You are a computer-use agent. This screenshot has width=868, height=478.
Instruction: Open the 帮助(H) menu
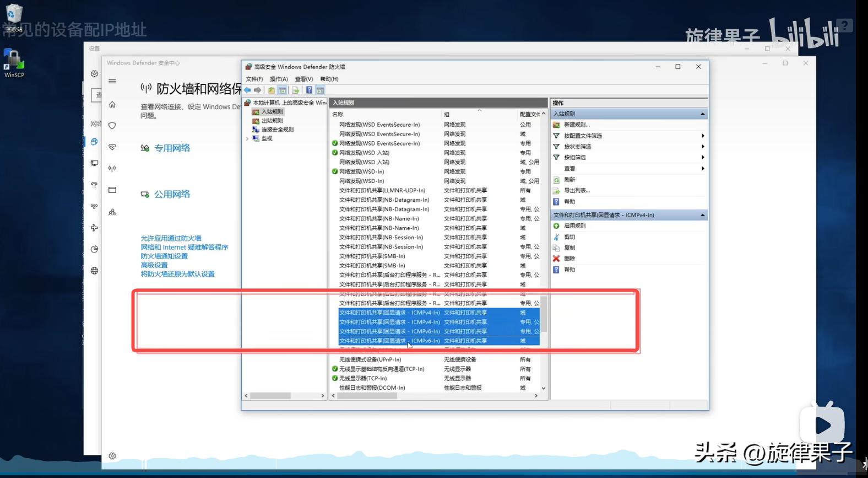pyautogui.click(x=329, y=79)
